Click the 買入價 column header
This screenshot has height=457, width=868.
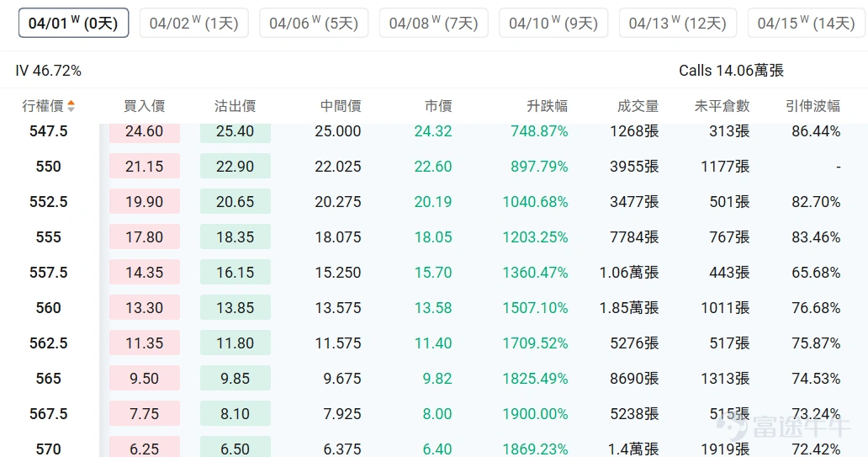(145, 106)
